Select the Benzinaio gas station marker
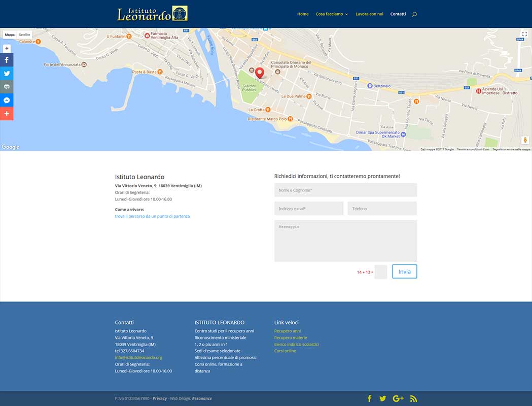Image resolution: width=532 pixels, height=406 pixels. click(370, 86)
